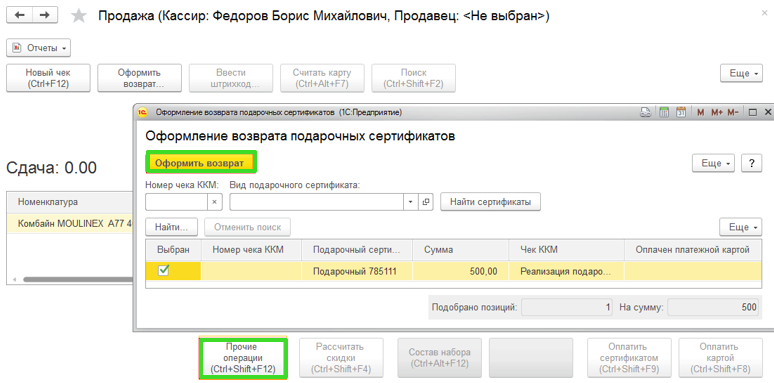Expand the Еще menu on the main form
The height and width of the screenshot is (383, 774).
pyautogui.click(x=742, y=73)
